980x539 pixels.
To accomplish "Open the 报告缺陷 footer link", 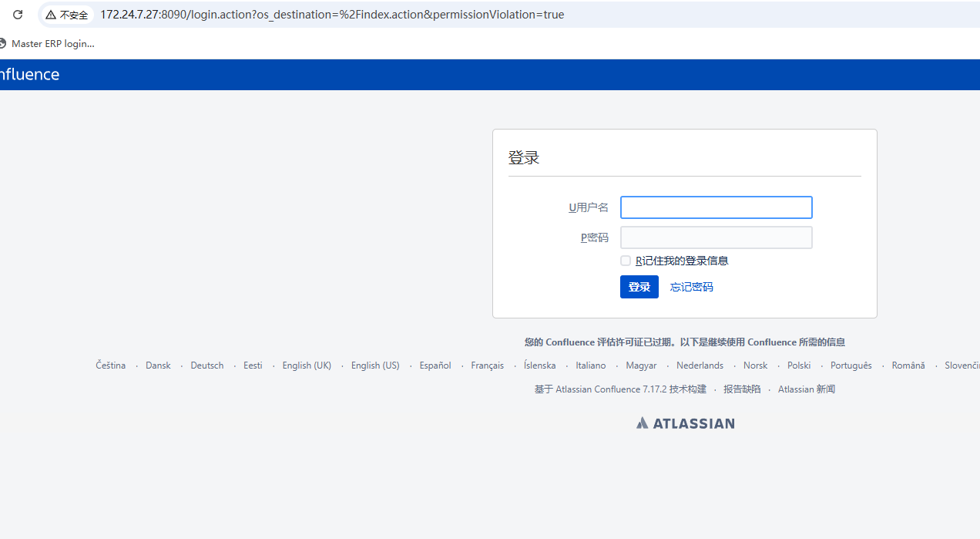I will tap(742, 389).
